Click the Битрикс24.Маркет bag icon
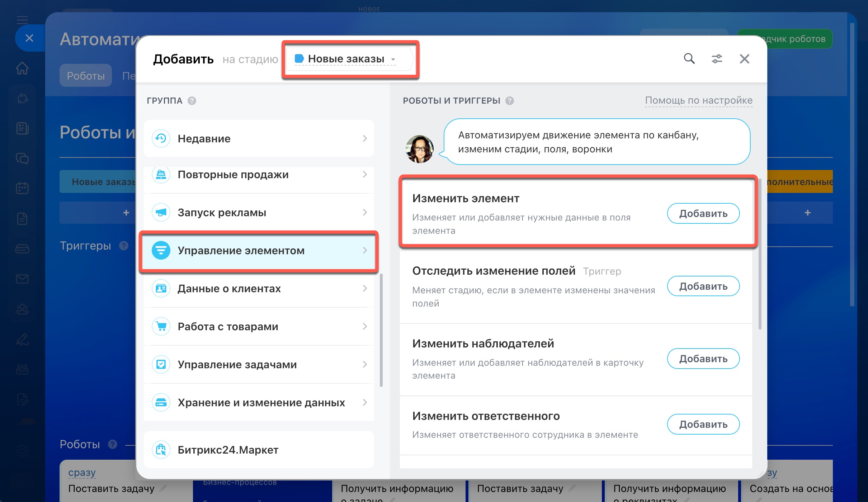This screenshot has width=868, height=502. click(x=161, y=450)
